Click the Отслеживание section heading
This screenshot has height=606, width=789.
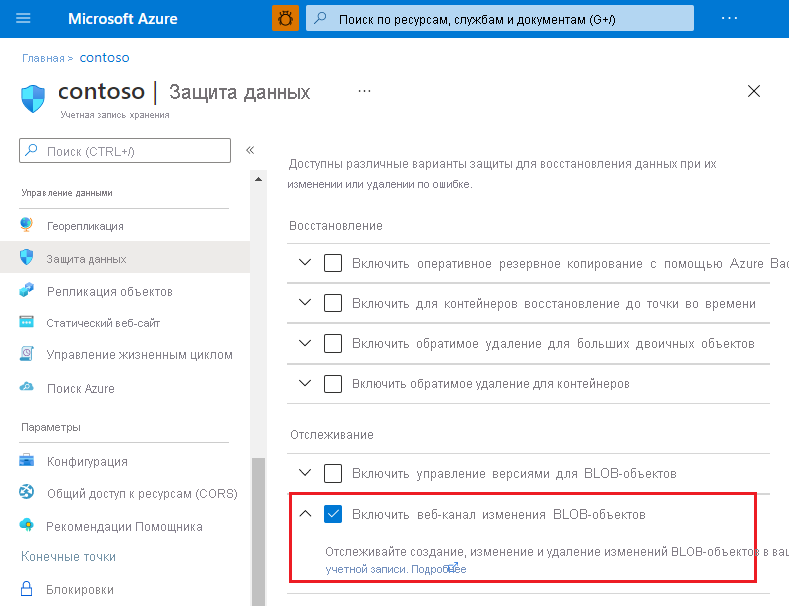[332, 434]
